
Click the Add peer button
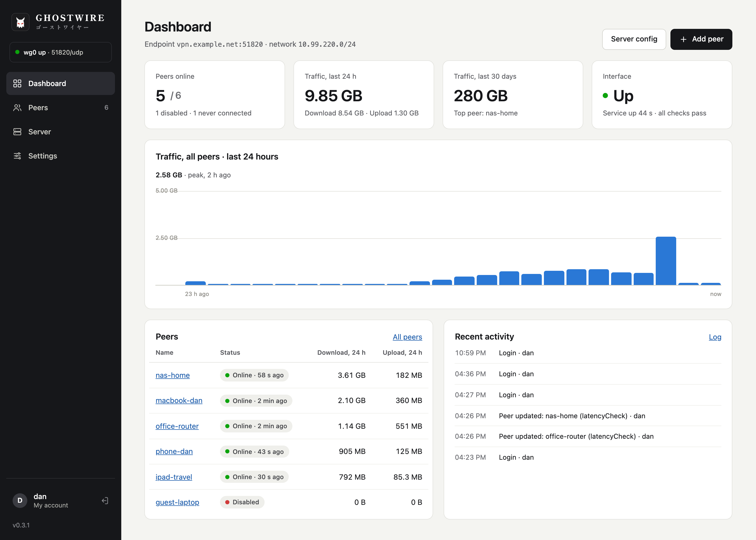click(701, 39)
